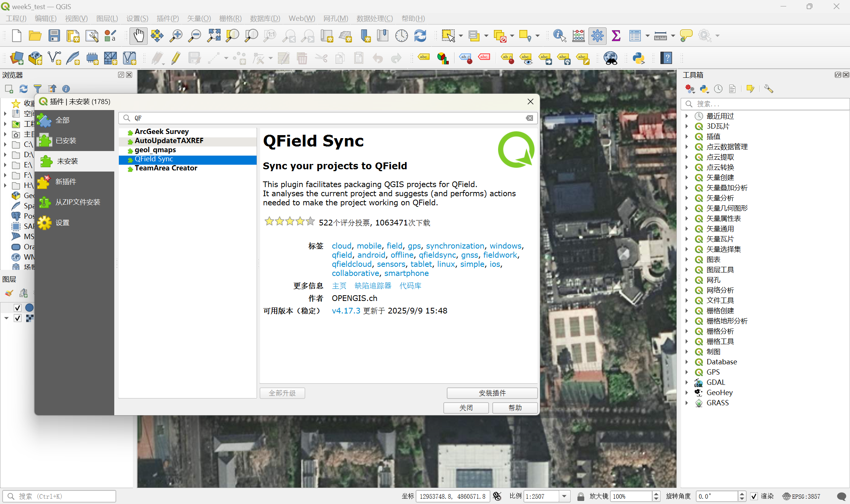
Task: Open the 栅格(R) menu
Action: click(230, 18)
